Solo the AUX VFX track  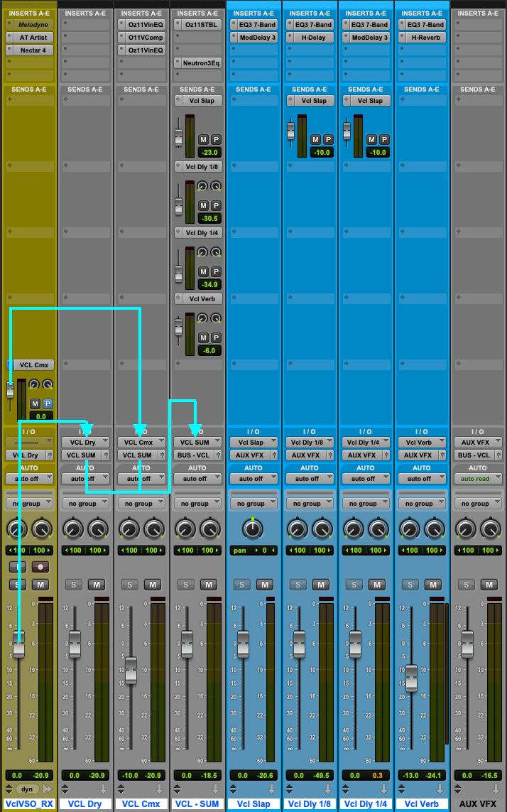click(466, 585)
